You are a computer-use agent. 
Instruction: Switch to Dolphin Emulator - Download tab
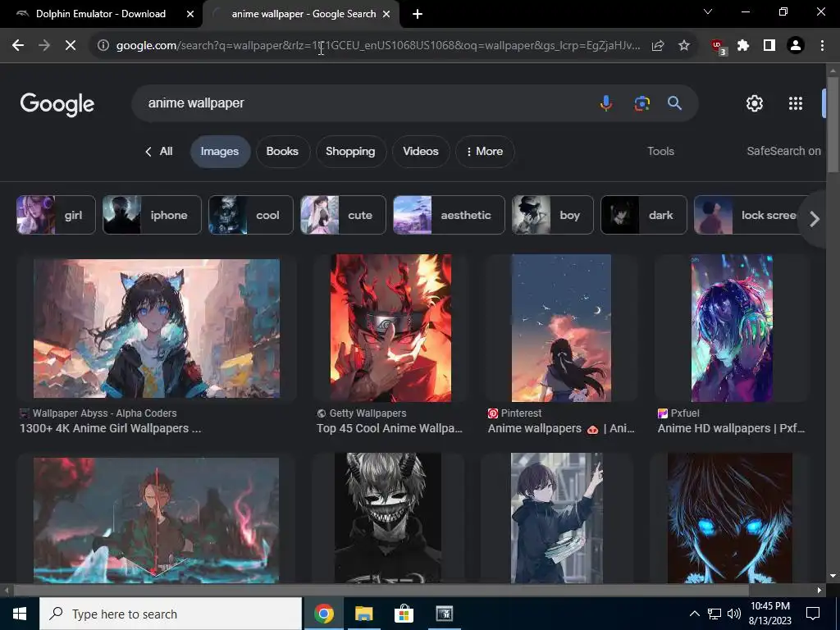[101, 14]
